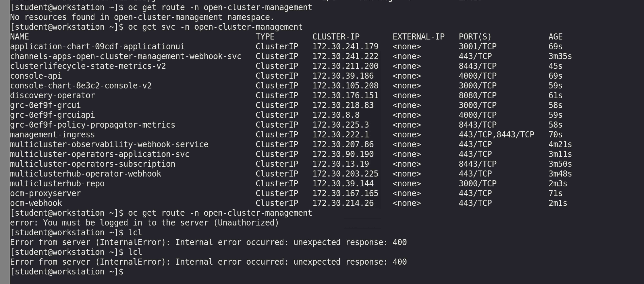Click the IP address 172.30.241.179

pos(345,47)
